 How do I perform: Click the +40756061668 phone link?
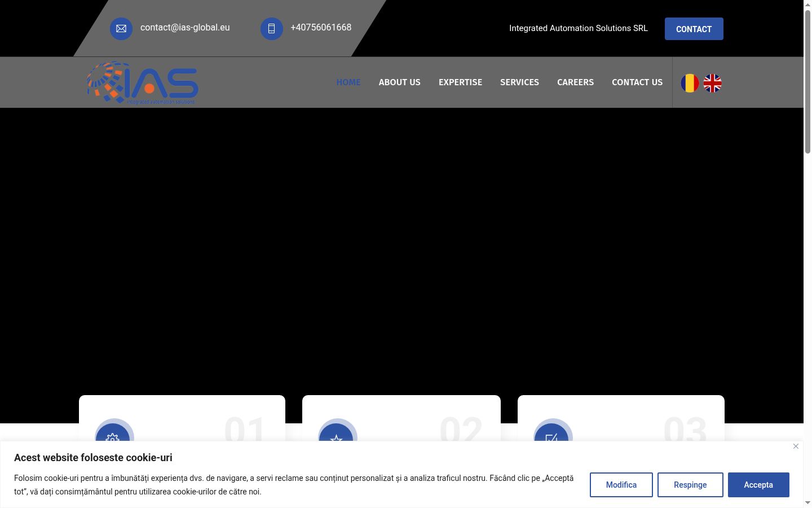click(321, 28)
